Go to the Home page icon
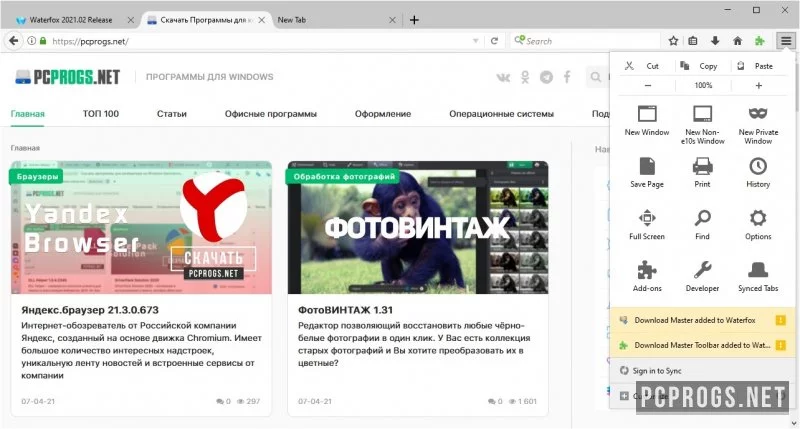The image size is (800, 429). pos(737,41)
